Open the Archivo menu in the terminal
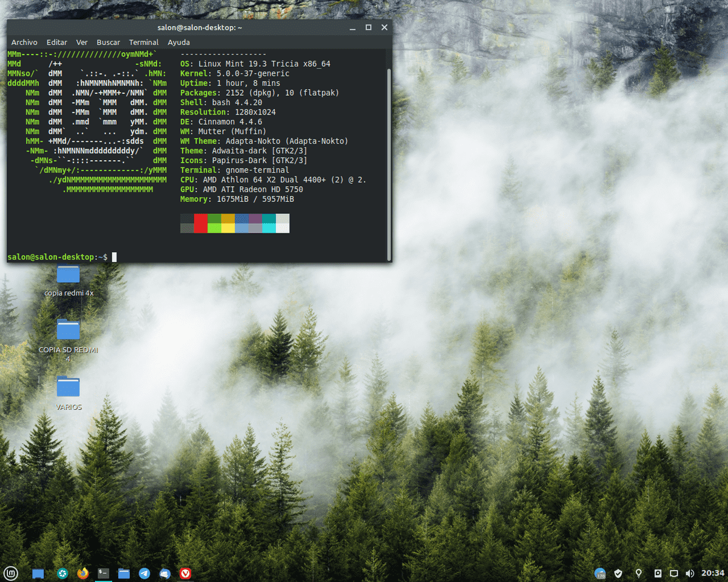 point(24,42)
